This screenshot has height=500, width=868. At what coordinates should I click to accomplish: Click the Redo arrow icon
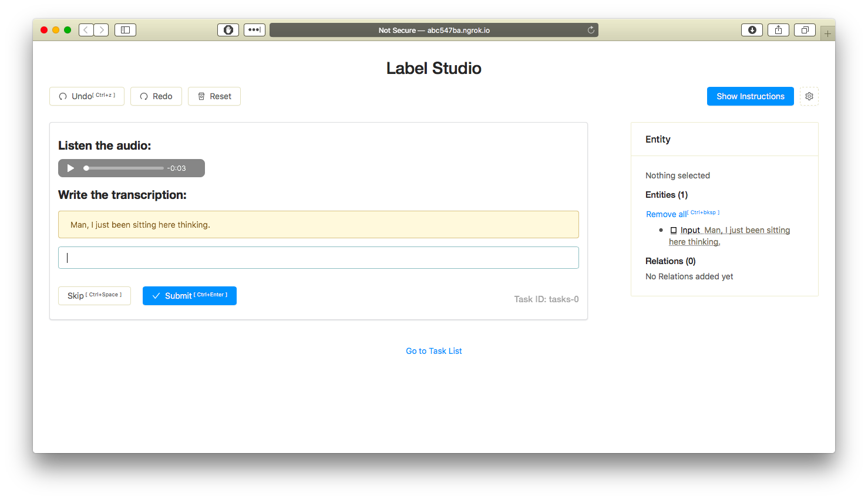(x=144, y=96)
